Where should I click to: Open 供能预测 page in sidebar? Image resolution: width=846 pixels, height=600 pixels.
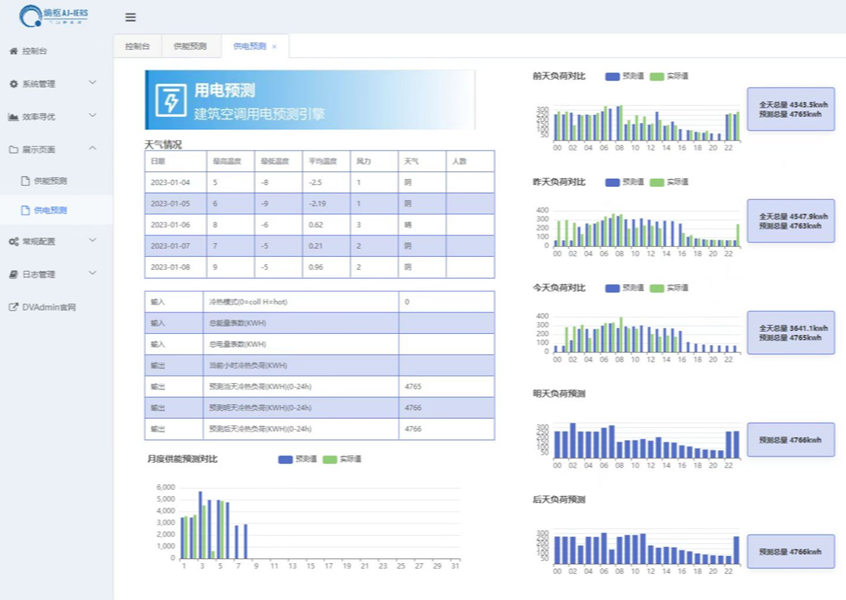pos(50,181)
